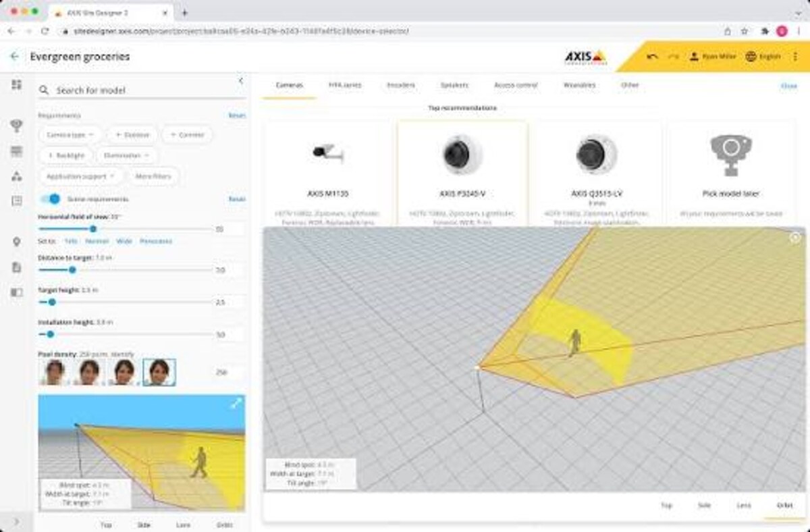Switch to the Other device tab
The image size is (810, 532).
(x=630, y=86)
